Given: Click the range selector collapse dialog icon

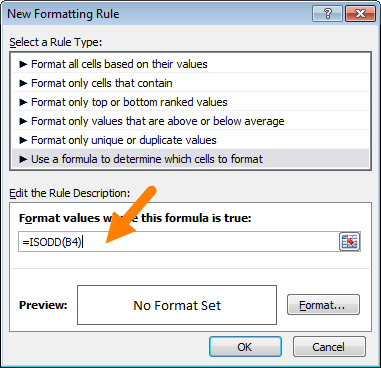Looking at the screenshot, I should point(349,241).
